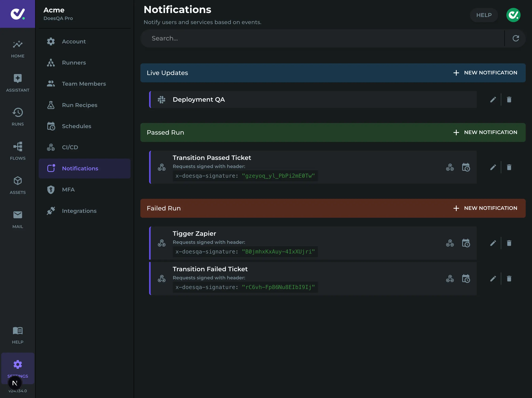The height and width of the screenshot is (398, 532).
Task: Open the Assistant panel from the sidebar
Action: tap(17, 82)
